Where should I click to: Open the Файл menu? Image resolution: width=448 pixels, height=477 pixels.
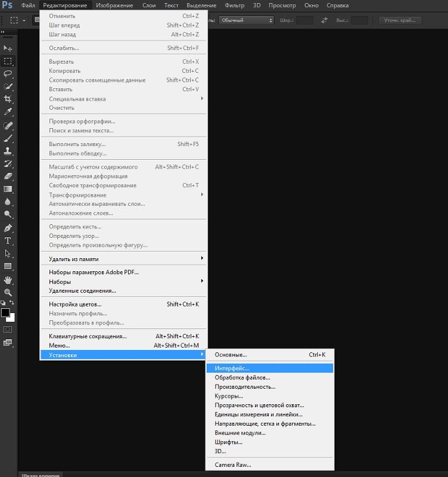pos(28,5)
